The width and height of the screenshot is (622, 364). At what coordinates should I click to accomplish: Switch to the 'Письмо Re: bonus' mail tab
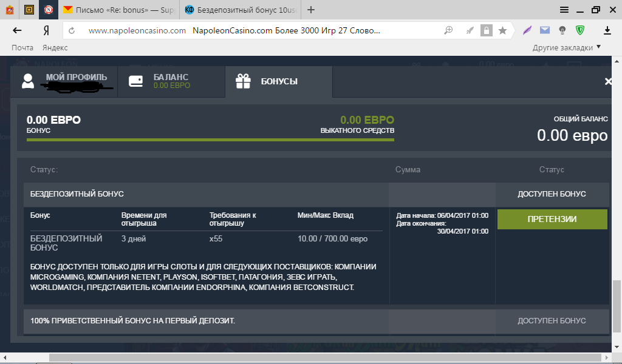pos(119,10)
